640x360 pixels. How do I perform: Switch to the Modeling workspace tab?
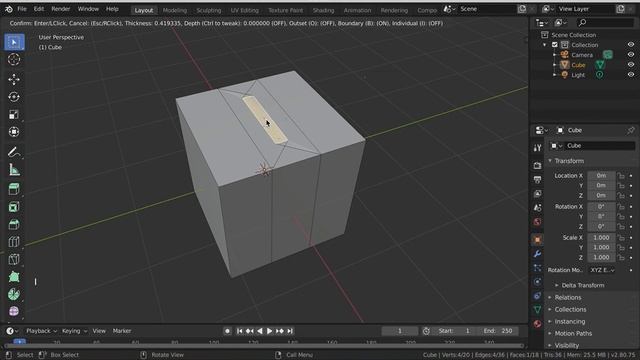tap(175, 10)
